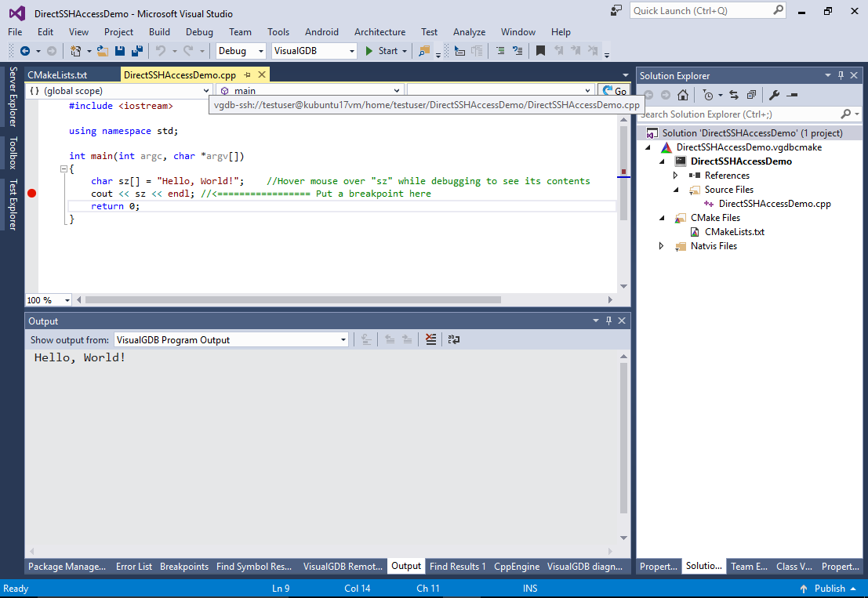868x598 pixels.
Task: Click the Save All icon
Action: [x=136, y=51]
